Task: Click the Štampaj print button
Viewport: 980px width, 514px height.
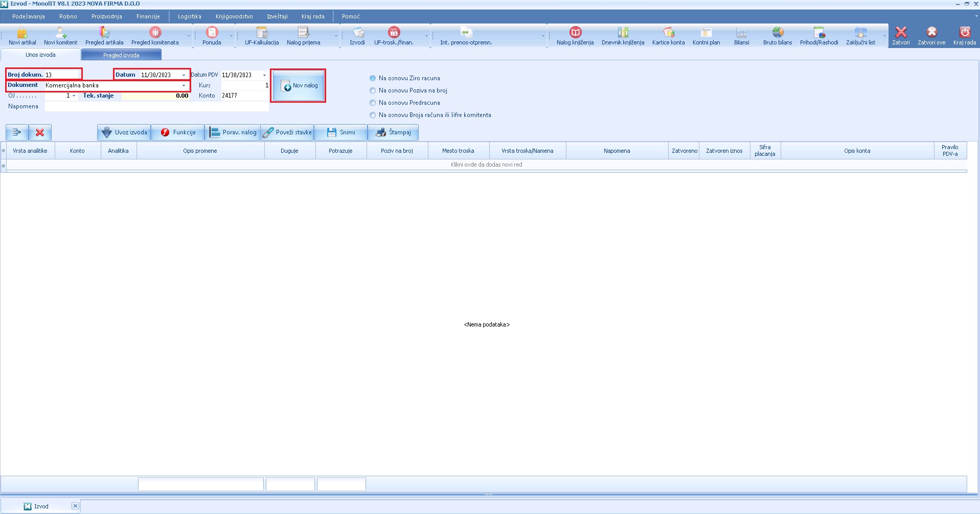Action: click(x=393, y=132)
